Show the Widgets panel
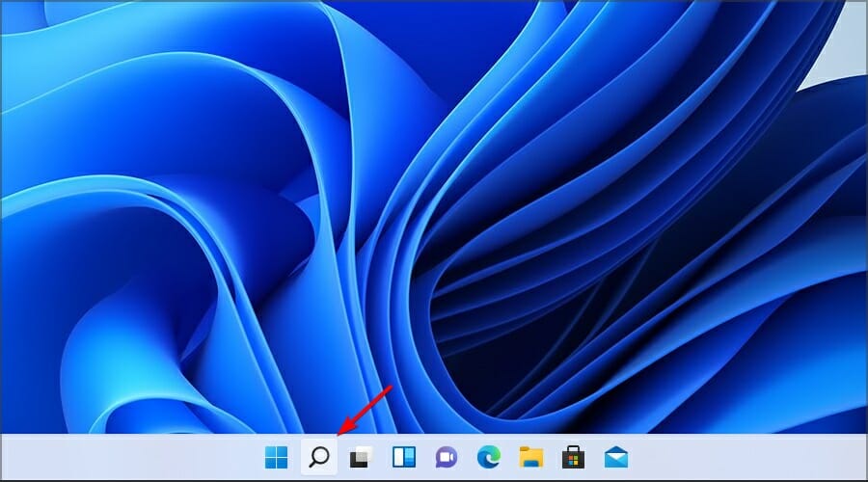Screen dimensions: 868x482 click(x=403, y=457)
